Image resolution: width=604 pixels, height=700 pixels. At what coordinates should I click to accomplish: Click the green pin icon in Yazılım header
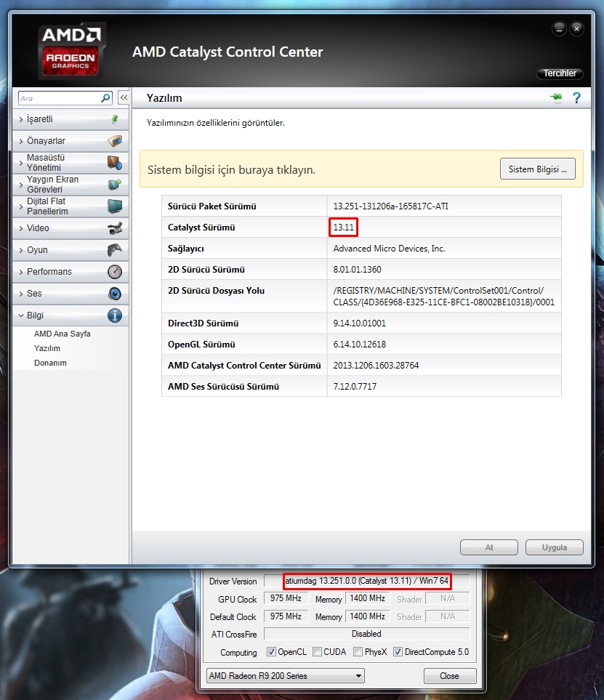(556, 97)
